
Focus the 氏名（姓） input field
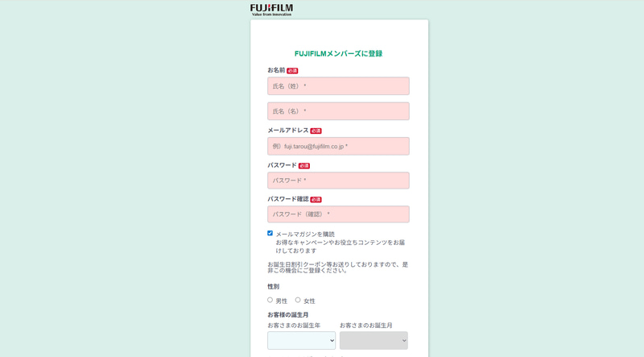(x=338, y=86)
